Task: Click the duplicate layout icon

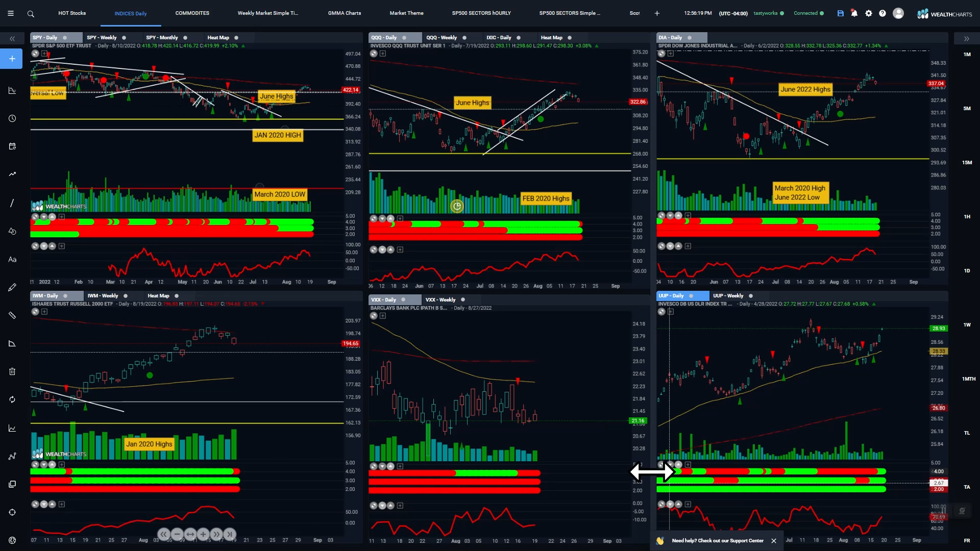Action: point(12,484)
